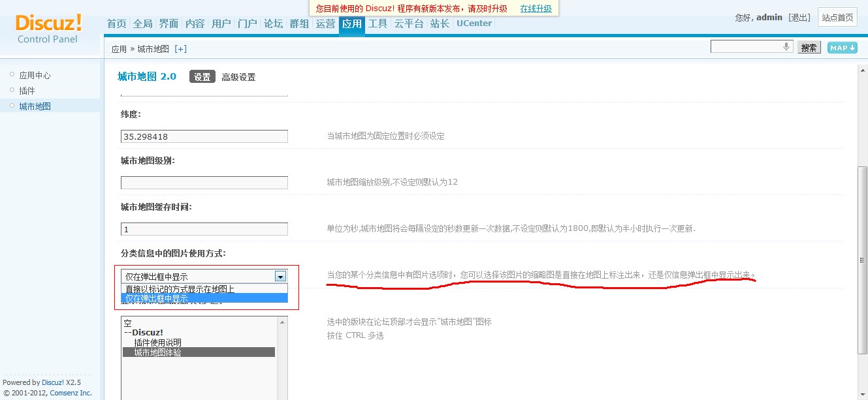Open the MAP dropdown button
This screenshot has width=868, height=400.
842,48
